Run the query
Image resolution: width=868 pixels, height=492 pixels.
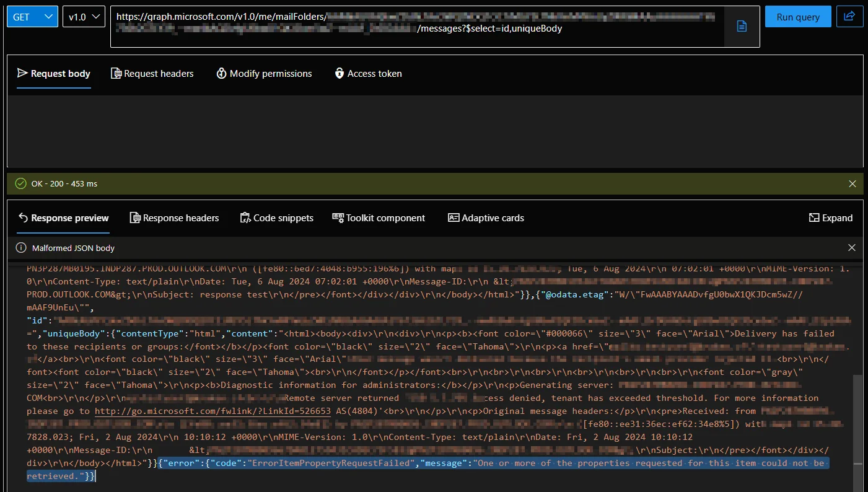pos(798,17)
